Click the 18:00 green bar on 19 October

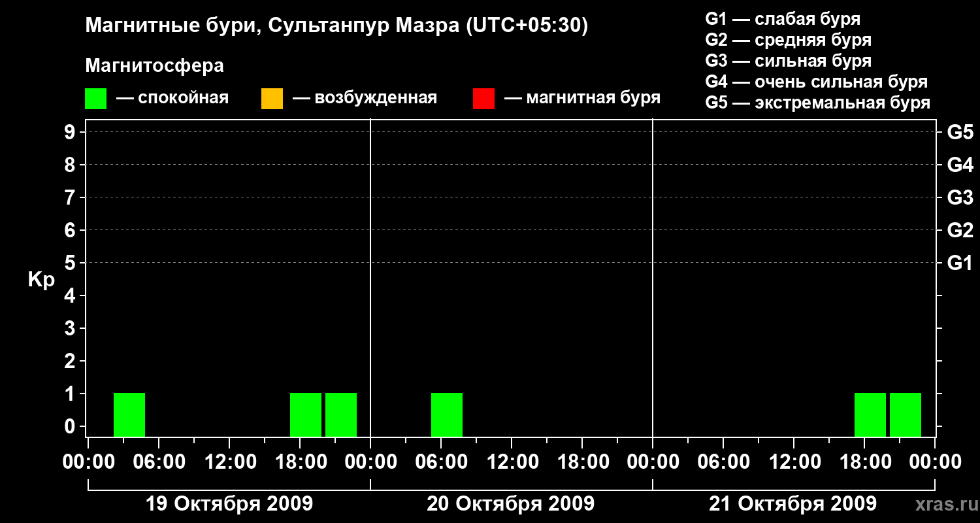point(306,414)
